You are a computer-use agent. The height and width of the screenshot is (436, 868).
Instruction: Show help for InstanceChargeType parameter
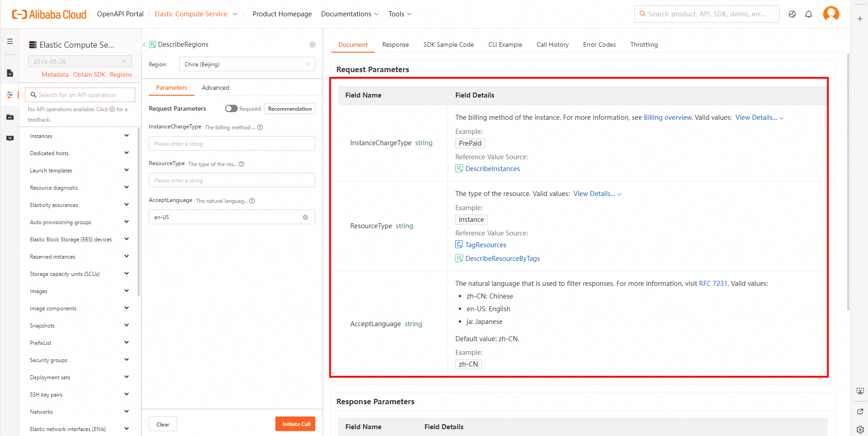[x=260, y=127]
